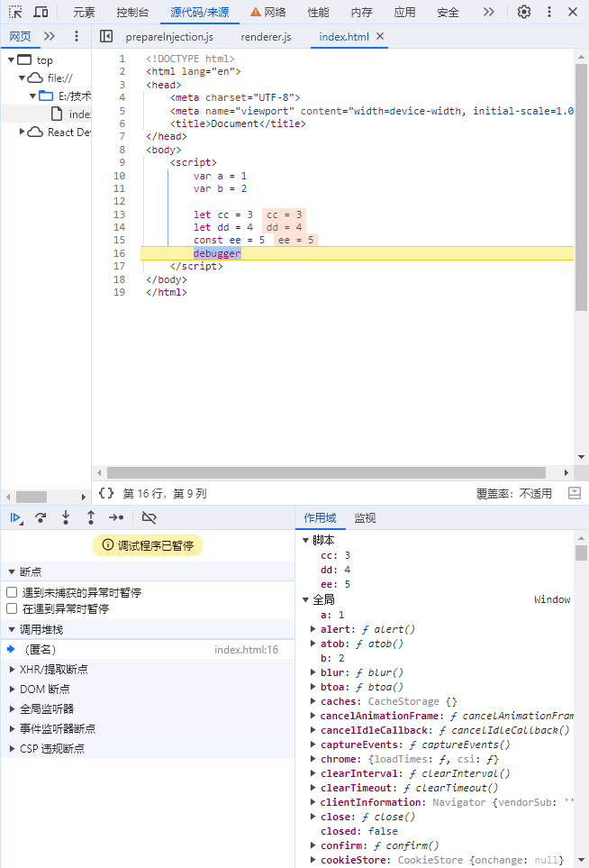The image size is (589, 868).
Task: Enable pause on caught exceptions checkbox
Action: pyautogui.click(x=12, y=608)
